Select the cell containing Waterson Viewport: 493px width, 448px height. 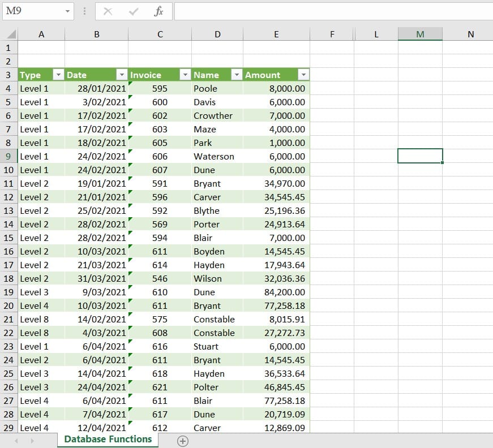217,157
